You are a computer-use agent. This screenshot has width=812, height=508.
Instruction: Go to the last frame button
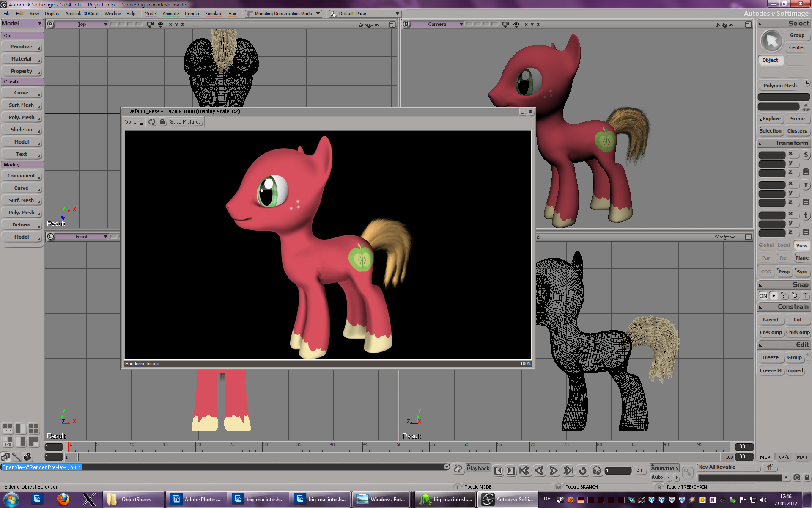click(568, 470)
